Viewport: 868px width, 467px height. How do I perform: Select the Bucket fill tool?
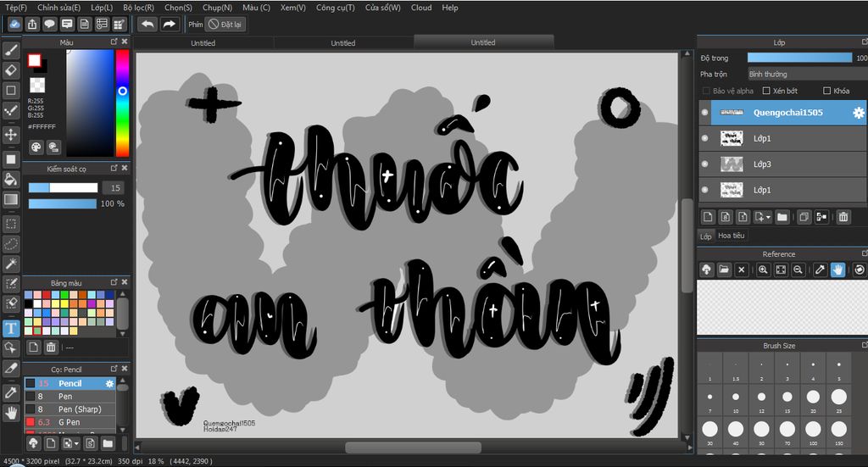tap(11, 180)
